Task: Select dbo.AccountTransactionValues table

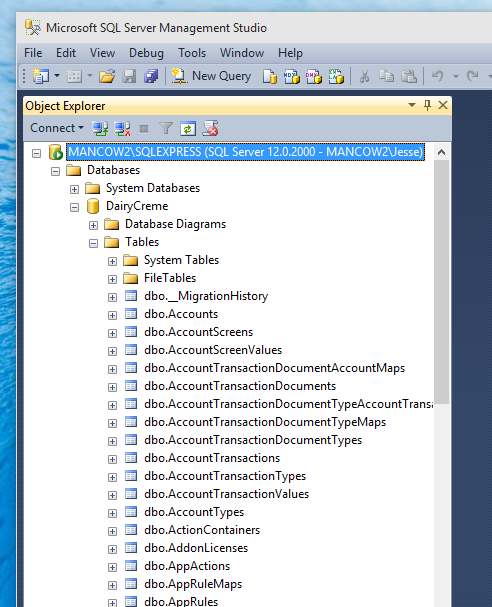Action: (x=226, y=494)
